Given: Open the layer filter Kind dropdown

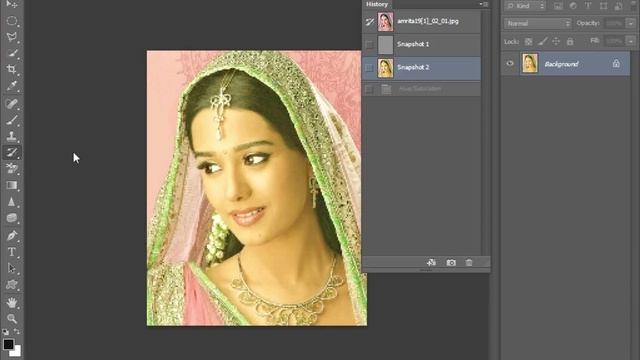Looking at the screenshot, I should (525, 6).
